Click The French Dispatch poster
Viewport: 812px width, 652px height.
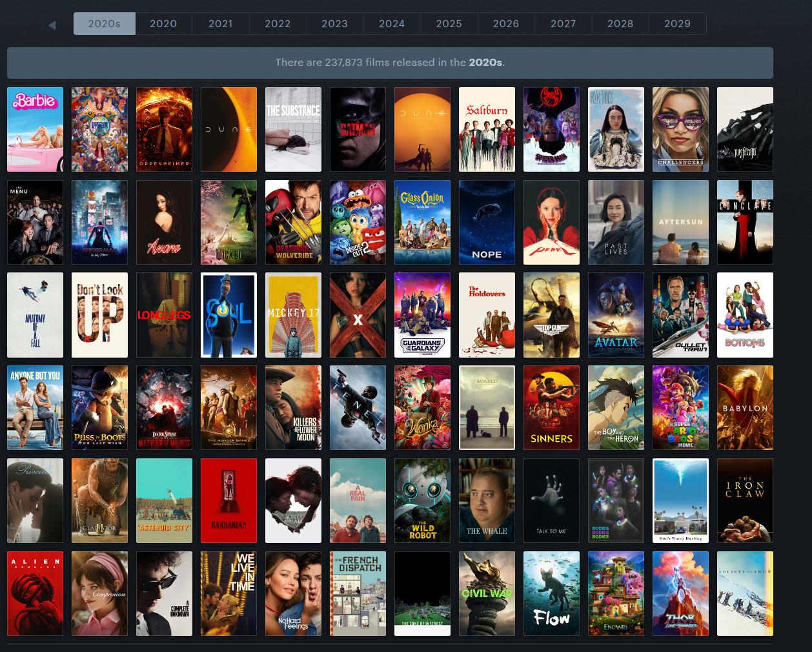pyautogui.click(x=358, y=594)
